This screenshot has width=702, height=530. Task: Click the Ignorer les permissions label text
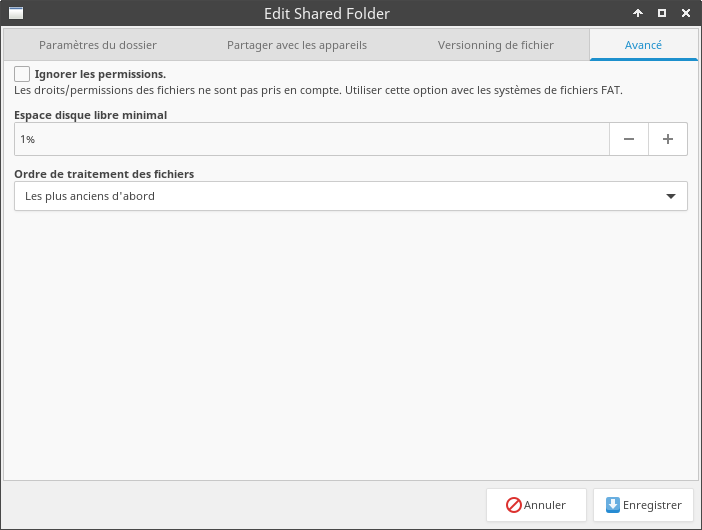tap(100, 74)
